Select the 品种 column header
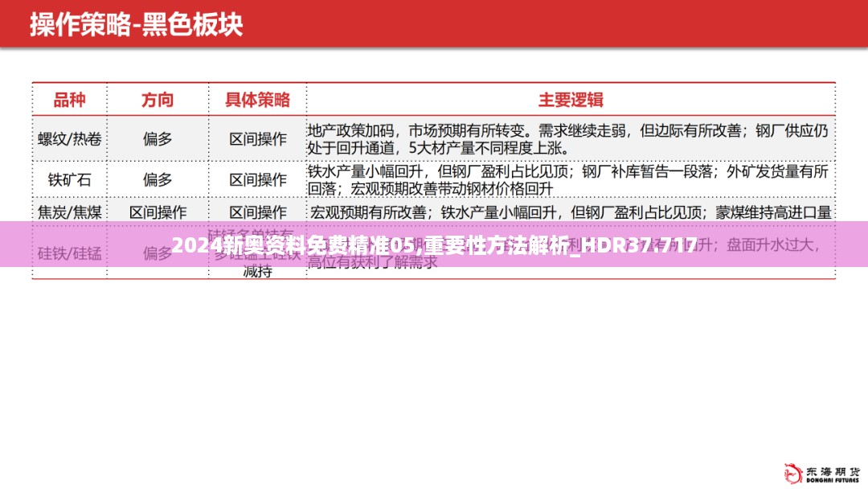Image resolution: width=868 pixels, height=489 pixels. [69, 101]
